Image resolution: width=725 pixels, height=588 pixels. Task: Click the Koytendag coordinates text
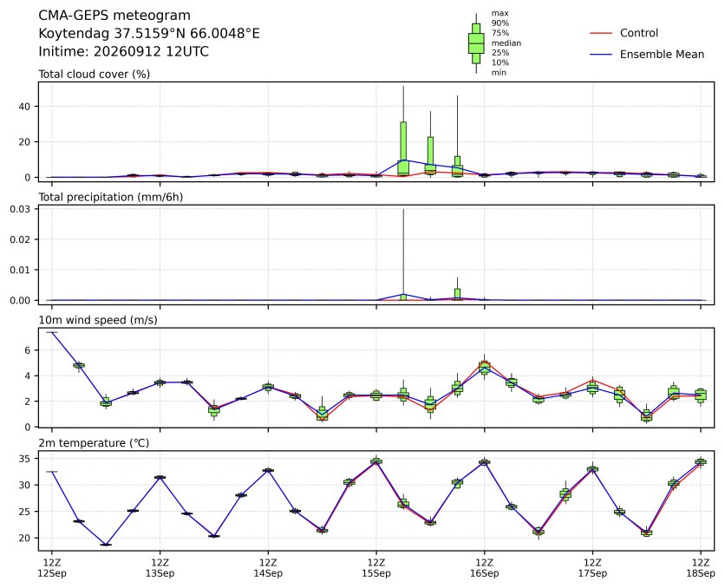point(149,34)
